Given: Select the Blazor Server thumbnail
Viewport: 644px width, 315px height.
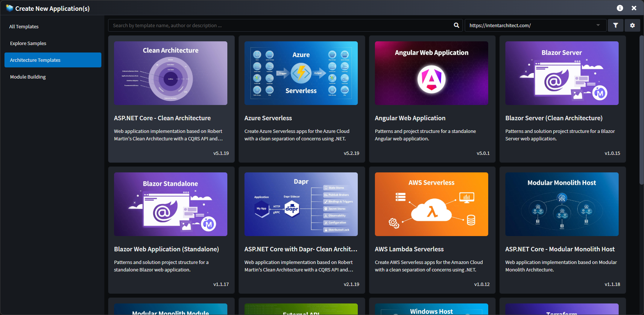Looking at the screenshot, I should pos(562,73).
